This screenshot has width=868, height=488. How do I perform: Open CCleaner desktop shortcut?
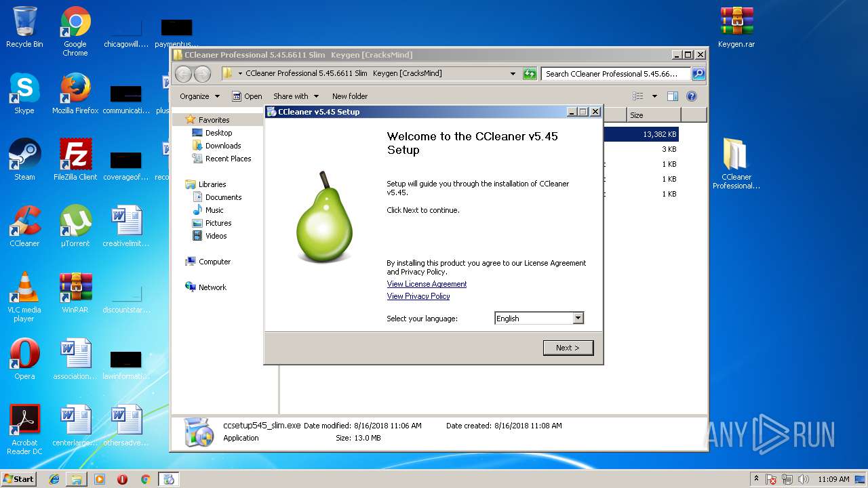click(24, 226)
